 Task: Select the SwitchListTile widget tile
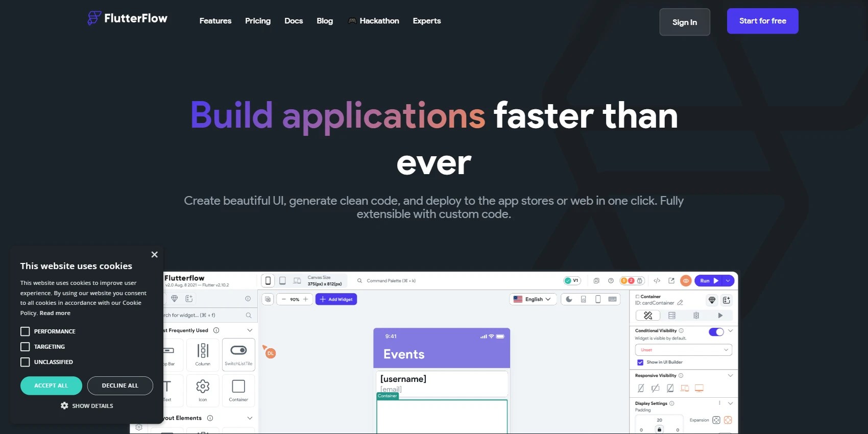tap(238, 354)
